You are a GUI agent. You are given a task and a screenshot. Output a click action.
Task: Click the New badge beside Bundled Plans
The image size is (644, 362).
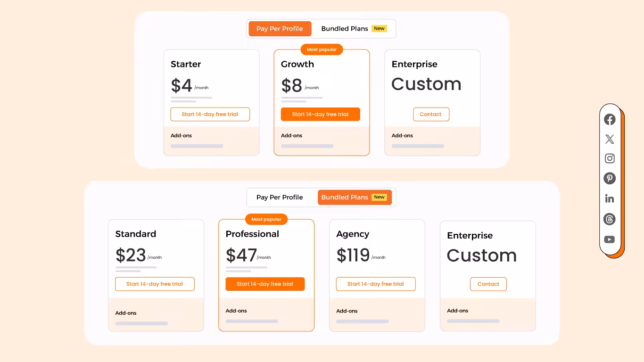pos(379,28)
